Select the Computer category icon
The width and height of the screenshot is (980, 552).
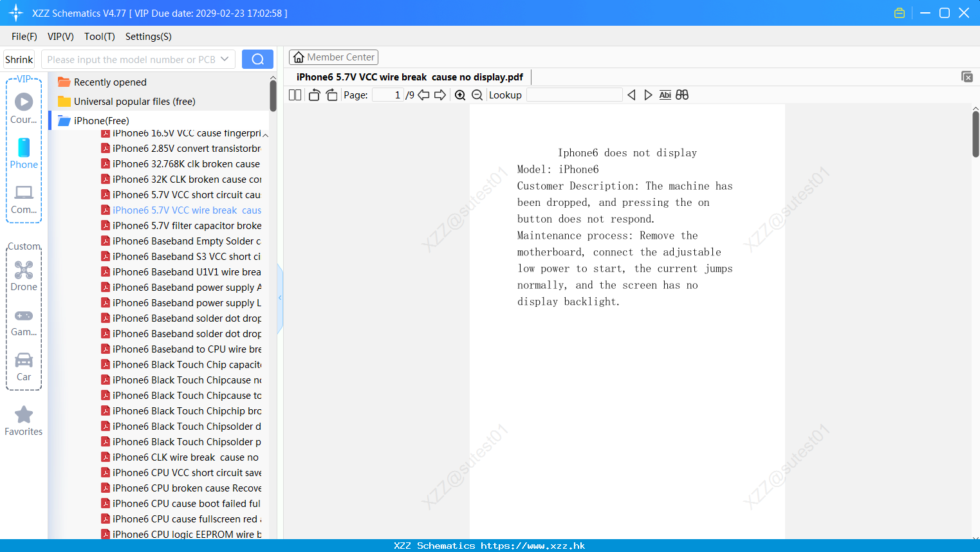[24, 199]
